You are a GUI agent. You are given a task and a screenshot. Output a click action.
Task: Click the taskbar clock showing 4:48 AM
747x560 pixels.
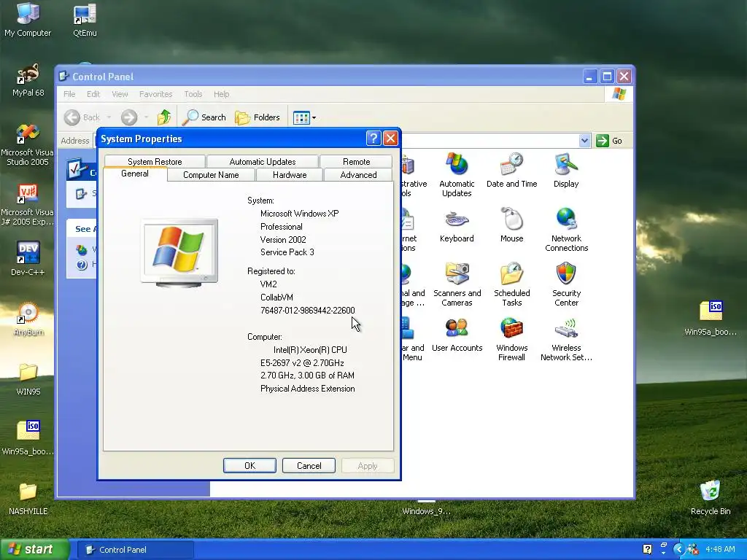pos(720,550)
